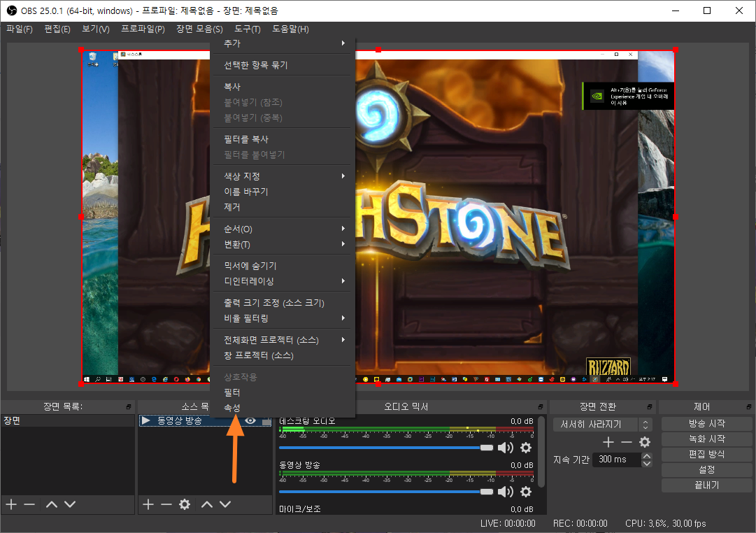Expand 전체화면 프로젝터 (소스) submenu
This screenshot has height=533, width=756.
(x=284, y=339)
